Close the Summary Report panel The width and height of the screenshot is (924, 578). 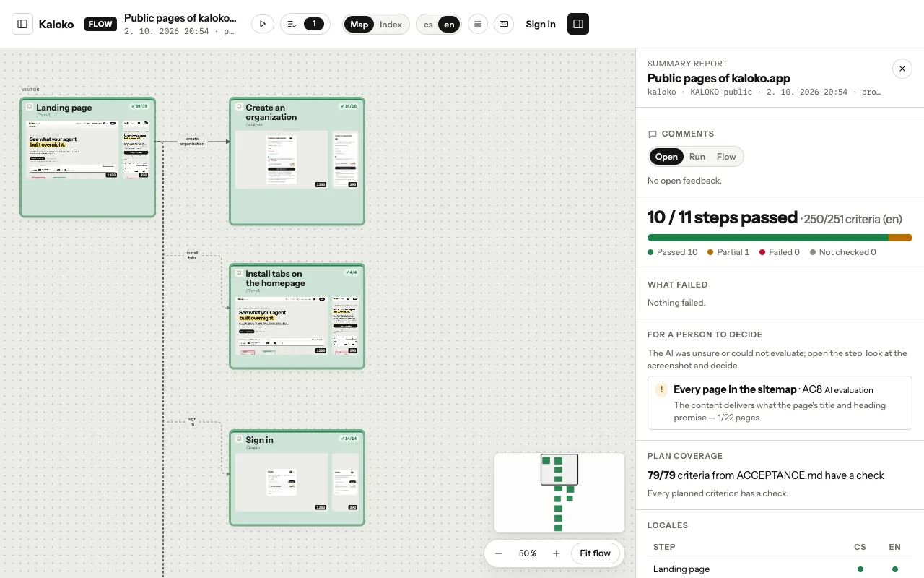(x=902, y=69)
